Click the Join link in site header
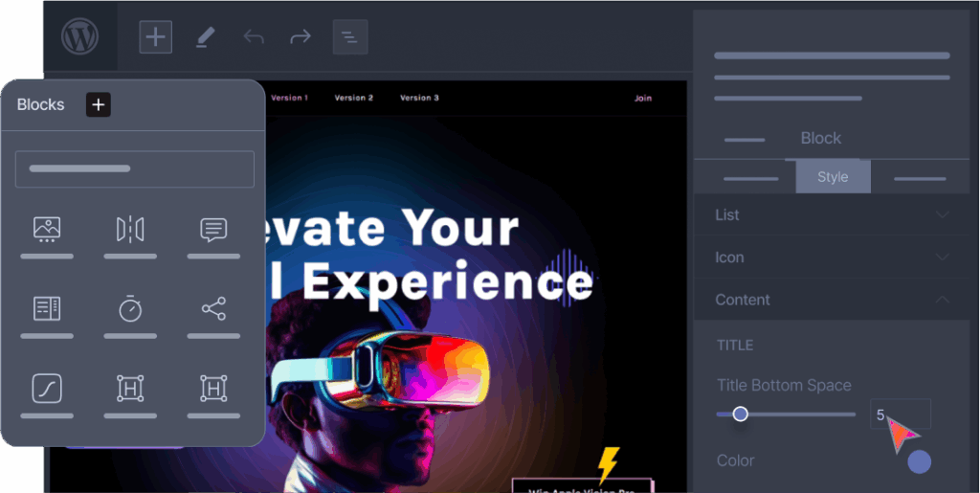The height and width of the screenshot is (493, 980). 643,98
